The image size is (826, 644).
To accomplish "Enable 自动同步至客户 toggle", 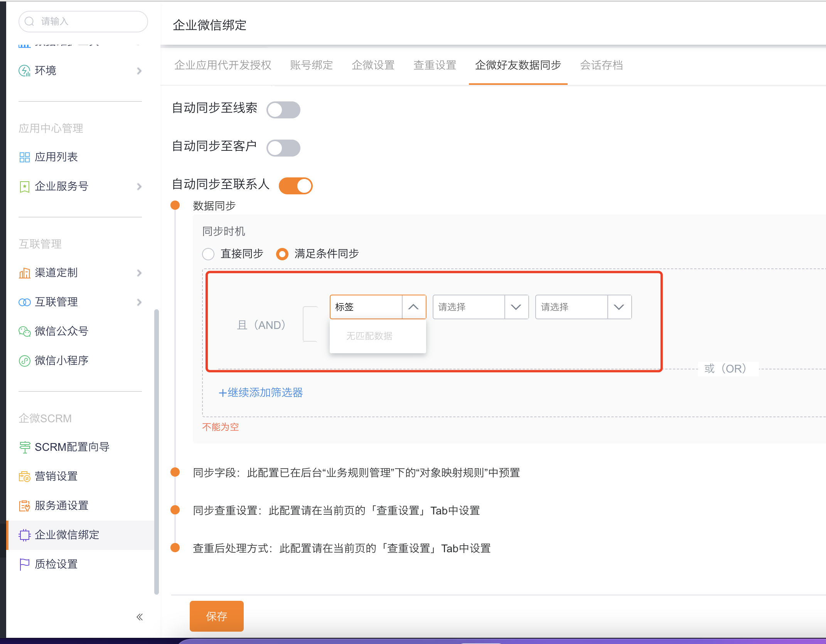I will click(283, 148).
